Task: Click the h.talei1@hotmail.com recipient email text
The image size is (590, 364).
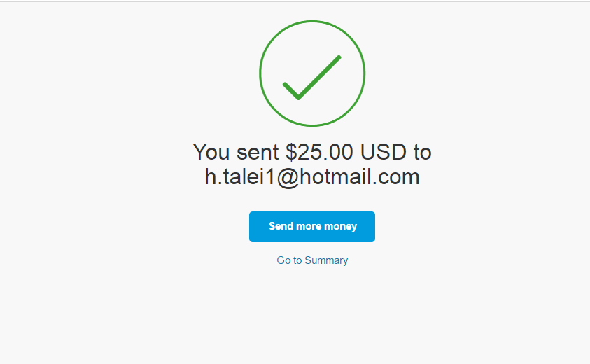Action: tap(312, 176)
